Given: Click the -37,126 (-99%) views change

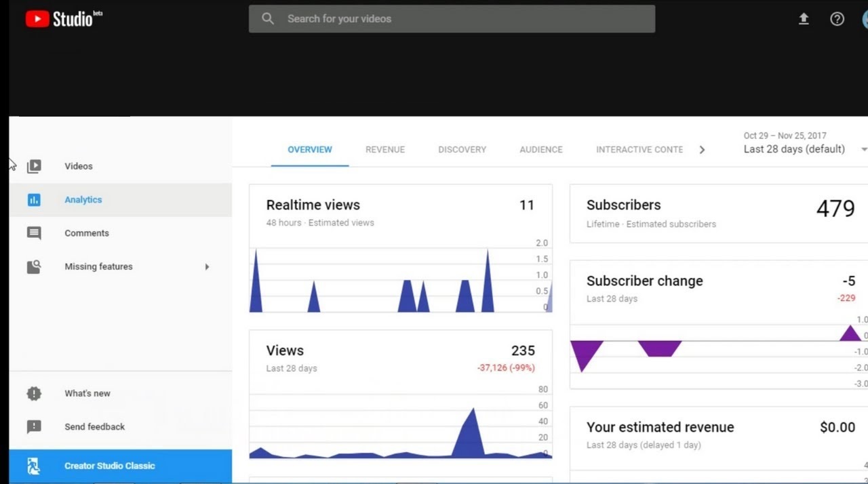Looking at the screenshot, I should [x=506, y=367].
